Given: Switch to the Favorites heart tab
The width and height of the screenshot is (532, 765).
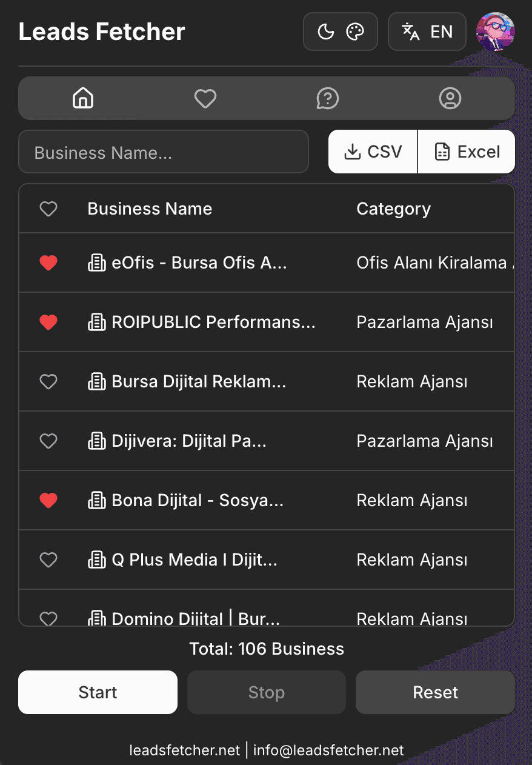Looking at the screenshot, I should (205, 98).
